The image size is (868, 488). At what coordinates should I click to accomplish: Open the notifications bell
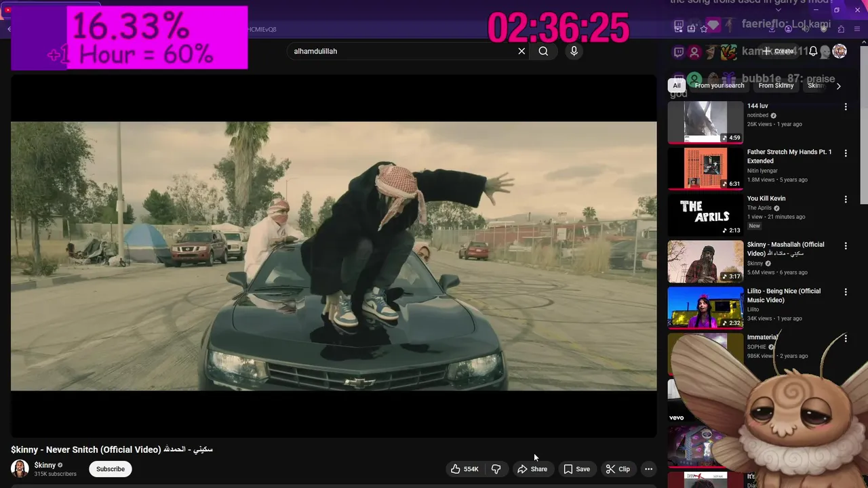coord(813,51)
